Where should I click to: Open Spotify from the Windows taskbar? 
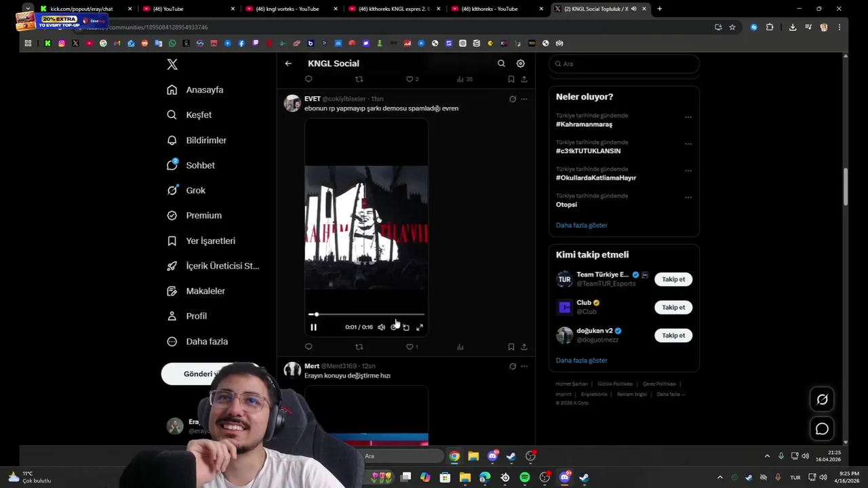click(x=525, y=477)
